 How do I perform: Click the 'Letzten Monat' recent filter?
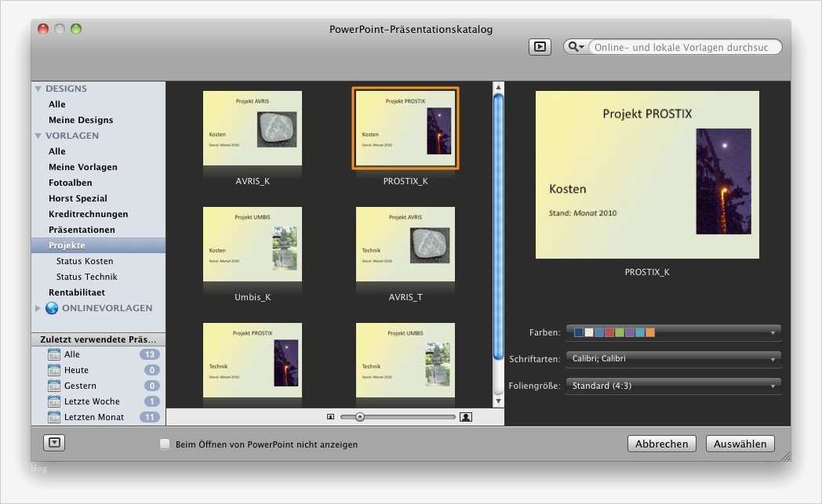[94, 417]
